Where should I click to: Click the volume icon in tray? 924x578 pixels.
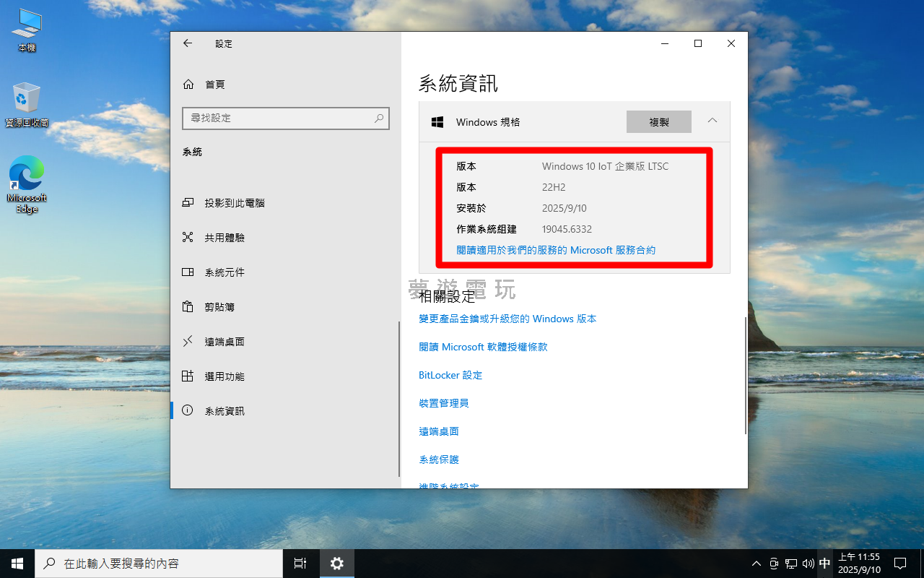(808, 564)
